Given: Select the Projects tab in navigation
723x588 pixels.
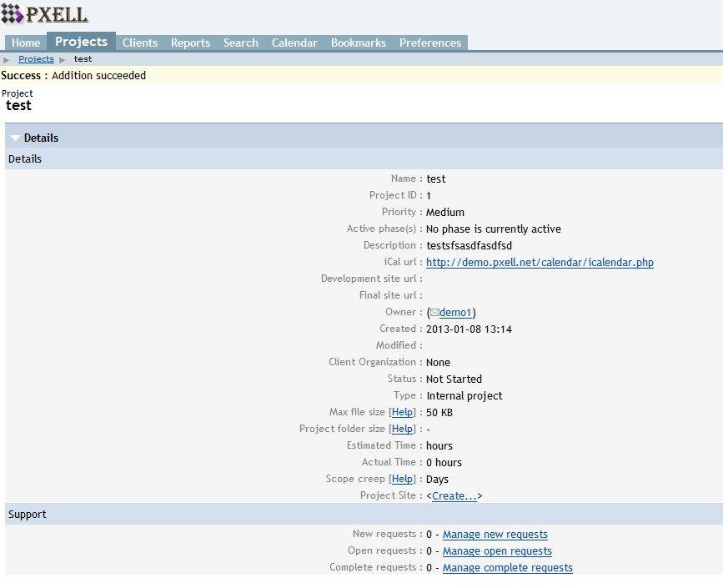Looking at the screenshot, I should (81, 41).
